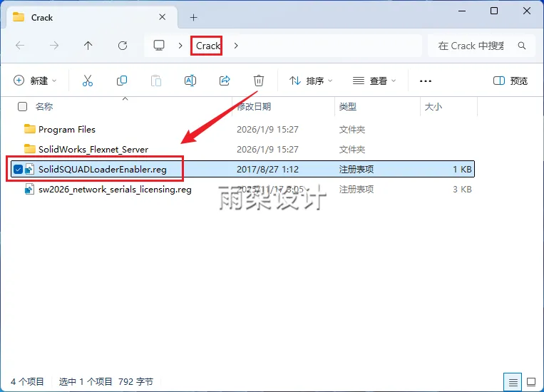Screen dimensions: 544x392
Task: Close the Crack tab
Action: pos(162,17)
